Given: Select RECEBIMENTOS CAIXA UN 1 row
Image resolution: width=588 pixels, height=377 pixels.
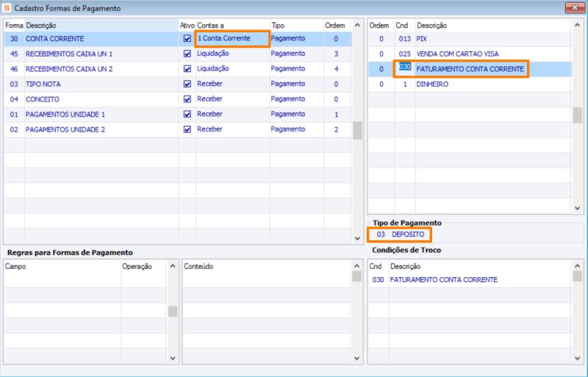Looking at the screenshot, I should click(x=178, y=54).
